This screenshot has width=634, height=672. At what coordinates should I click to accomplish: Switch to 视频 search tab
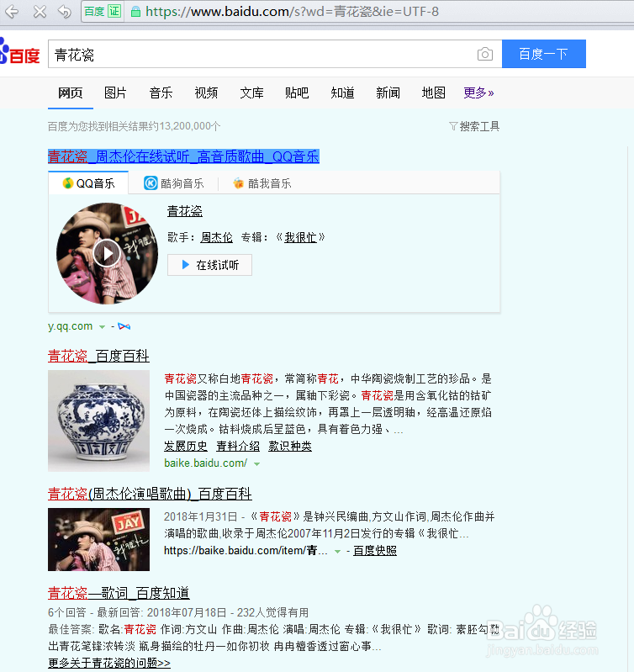pyautogui.click(x=207, y=93)
